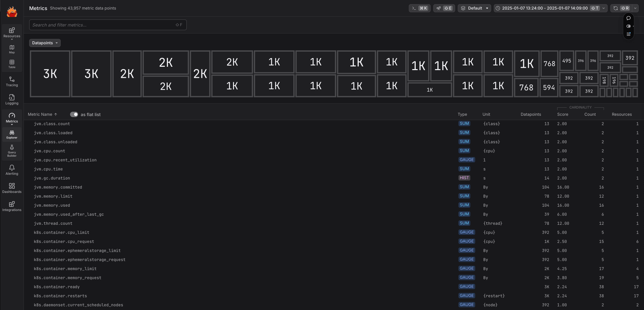This screenshot has height=310, width=644.
Task: Expand the refresh interval dropdown arrow
Action: [x=635, y=8]
